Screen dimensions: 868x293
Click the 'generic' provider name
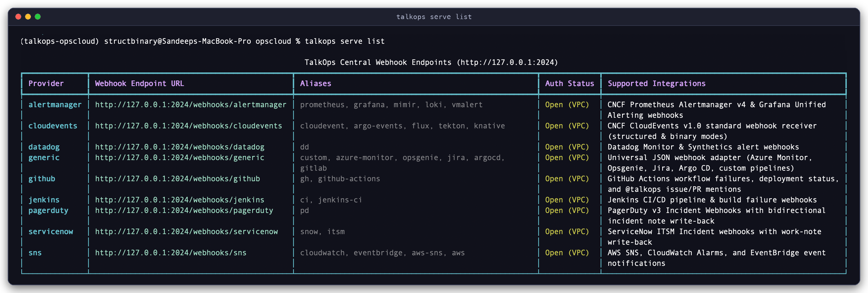click(44, 157)
